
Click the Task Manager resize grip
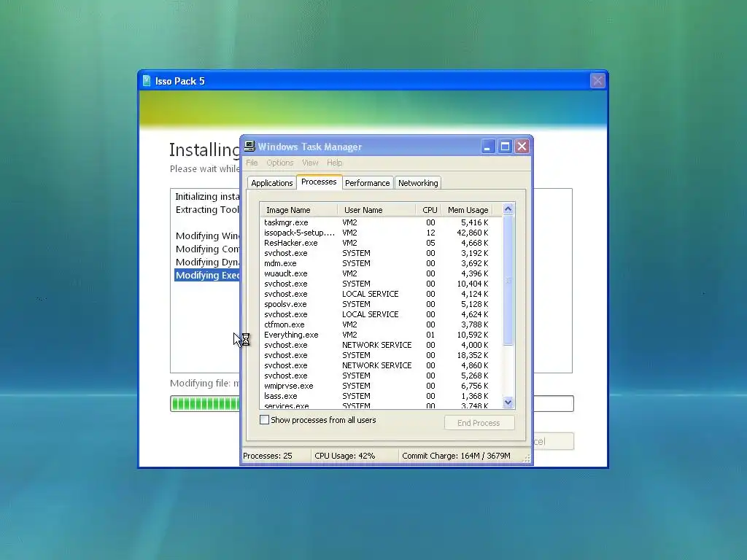[527, 459]
